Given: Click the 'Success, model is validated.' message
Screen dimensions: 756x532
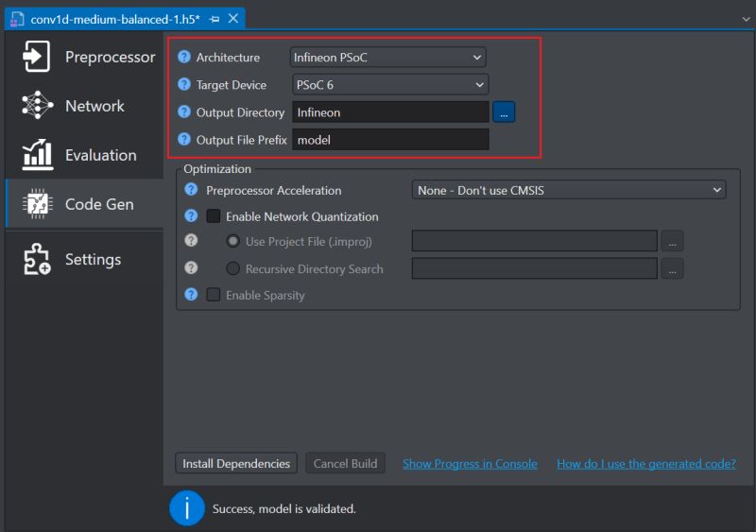Looking at the screenshot, I should tap(284, 508).
